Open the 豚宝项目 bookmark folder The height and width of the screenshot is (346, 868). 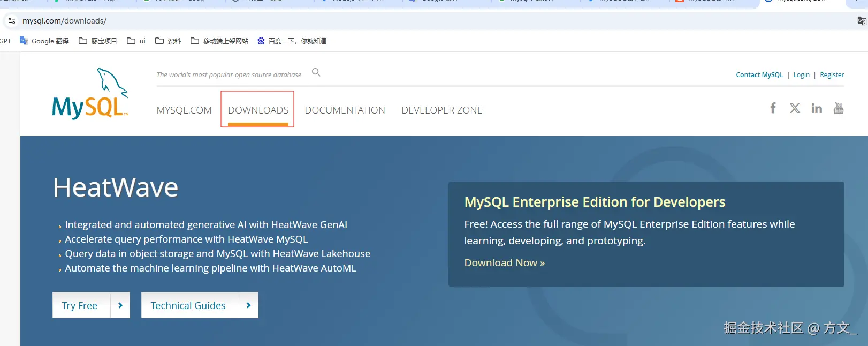pyautogui.click(x=98, y=41)
